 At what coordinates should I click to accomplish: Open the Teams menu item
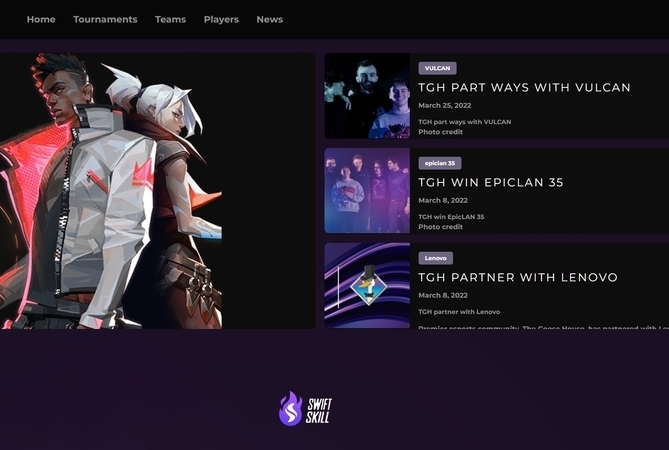point(170,20)
